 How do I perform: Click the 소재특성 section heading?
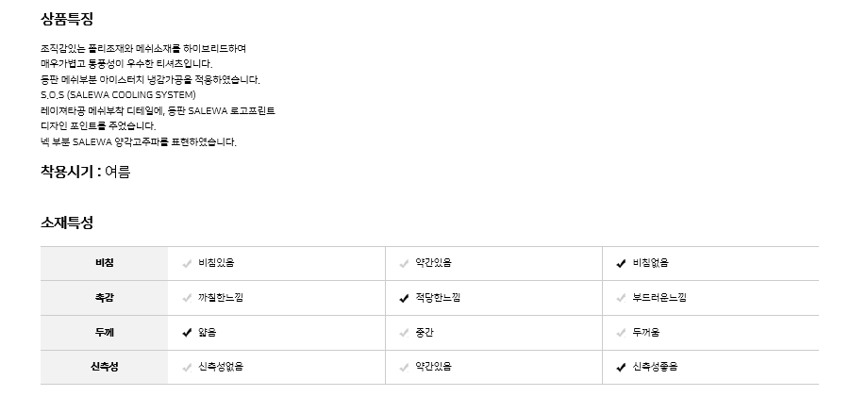point(67,223)
